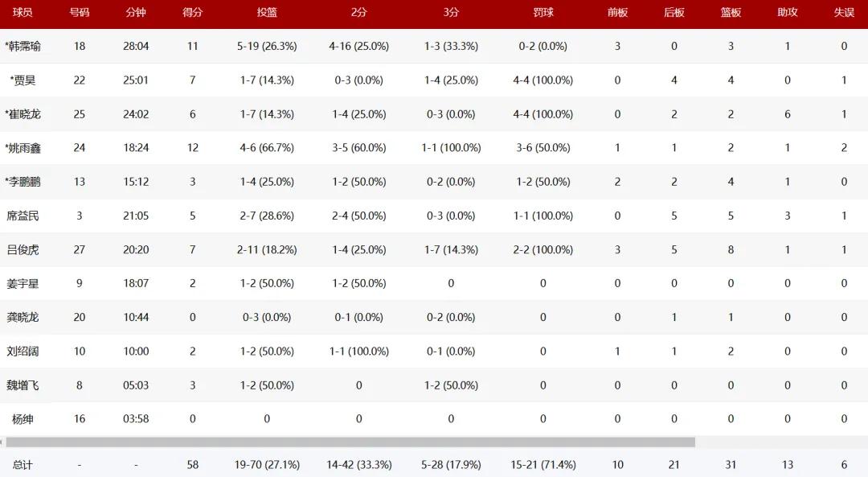Screen dimensions: 868x477
Task: Click the 得分 column header
Action: [x=192, y=13]
